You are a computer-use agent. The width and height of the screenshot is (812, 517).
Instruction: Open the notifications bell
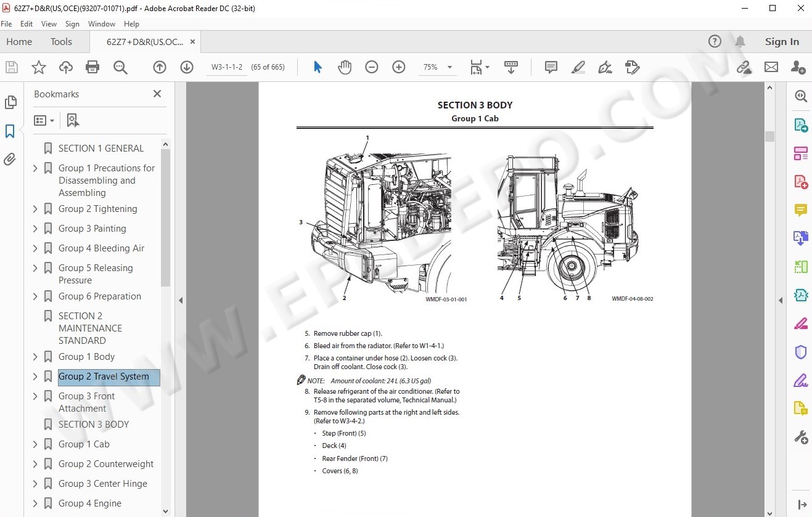pyautogui.click(x=740, y=41)
